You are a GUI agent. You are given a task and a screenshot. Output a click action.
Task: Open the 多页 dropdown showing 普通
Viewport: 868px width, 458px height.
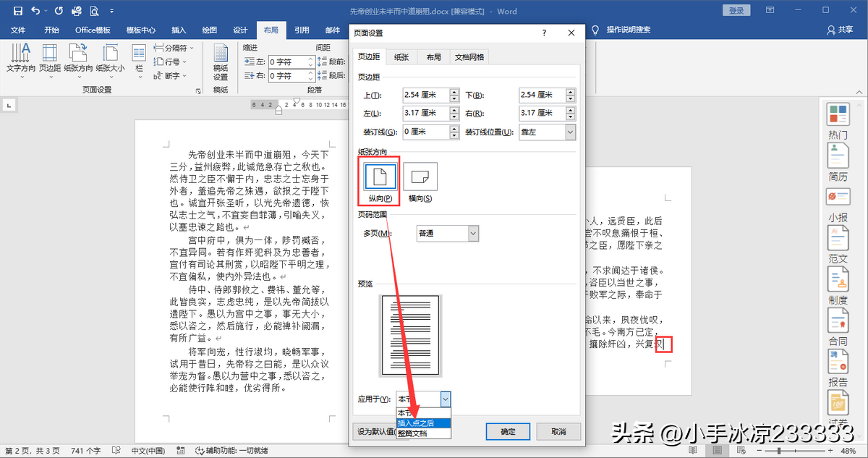[472, 233]
